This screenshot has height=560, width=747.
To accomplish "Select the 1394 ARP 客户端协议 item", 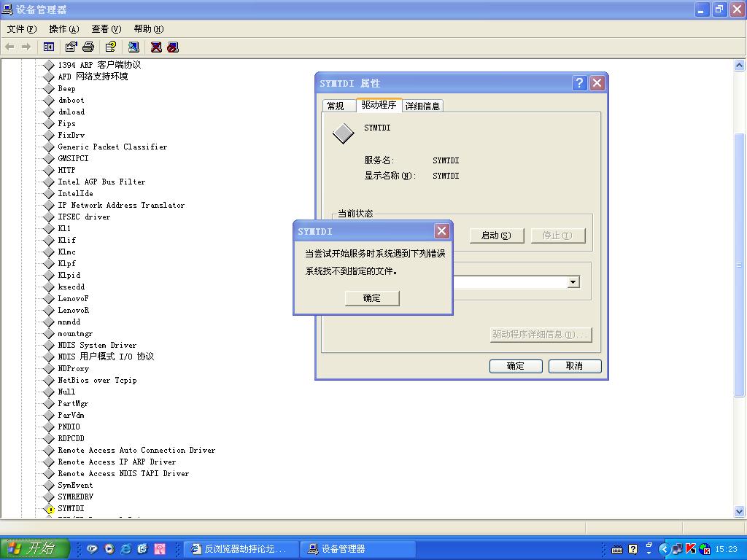I will (x=99, y=65).
